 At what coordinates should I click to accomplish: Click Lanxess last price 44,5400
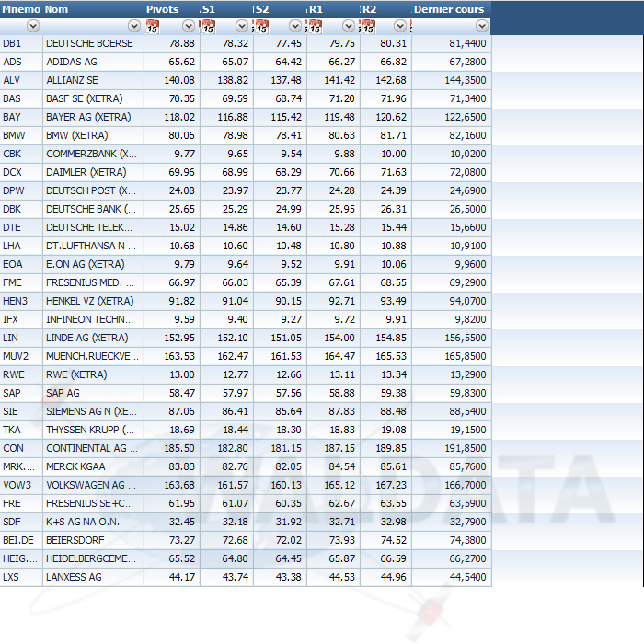pyautogui.click(x=452, y=577)
